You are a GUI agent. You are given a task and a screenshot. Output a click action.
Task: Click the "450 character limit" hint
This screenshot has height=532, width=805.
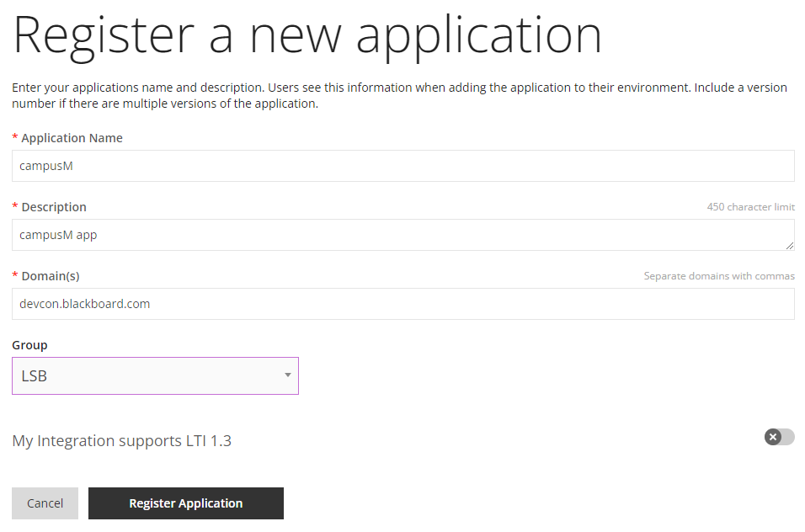pos(750,207)
